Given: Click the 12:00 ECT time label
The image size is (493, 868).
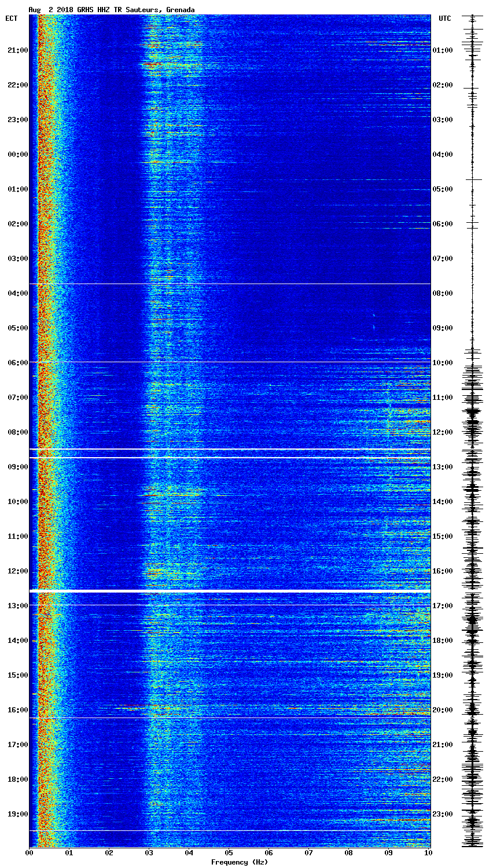Looking at the screenshot, I should pyautogui.click(x=17, y=571).
